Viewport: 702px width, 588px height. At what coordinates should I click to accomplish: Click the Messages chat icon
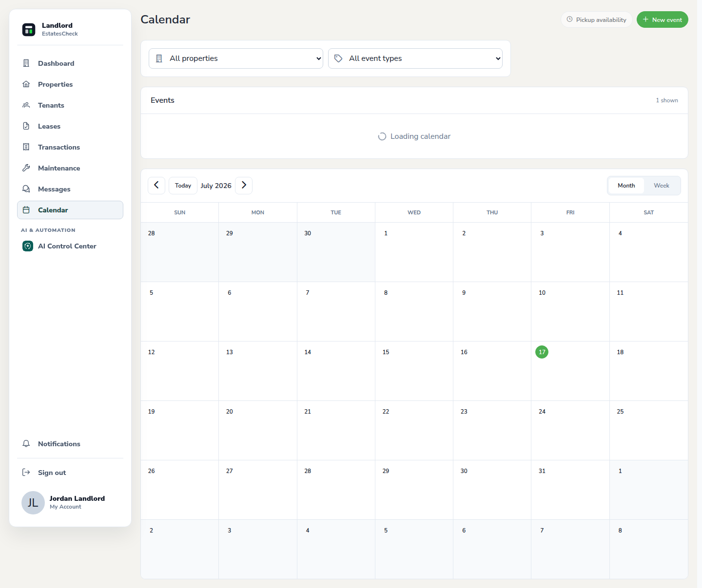pyautogui.click(x=26, y=189)
